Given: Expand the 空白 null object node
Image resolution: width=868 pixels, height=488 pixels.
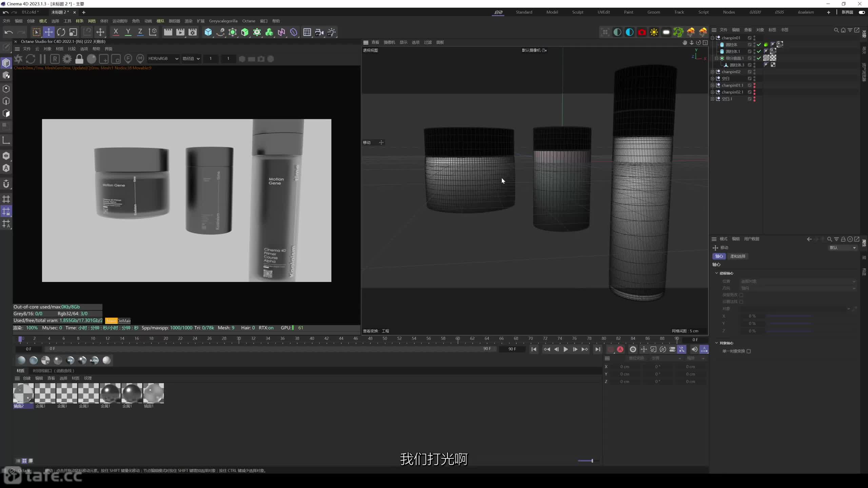Looking at the screenshot, I should (x=712, y=78).
